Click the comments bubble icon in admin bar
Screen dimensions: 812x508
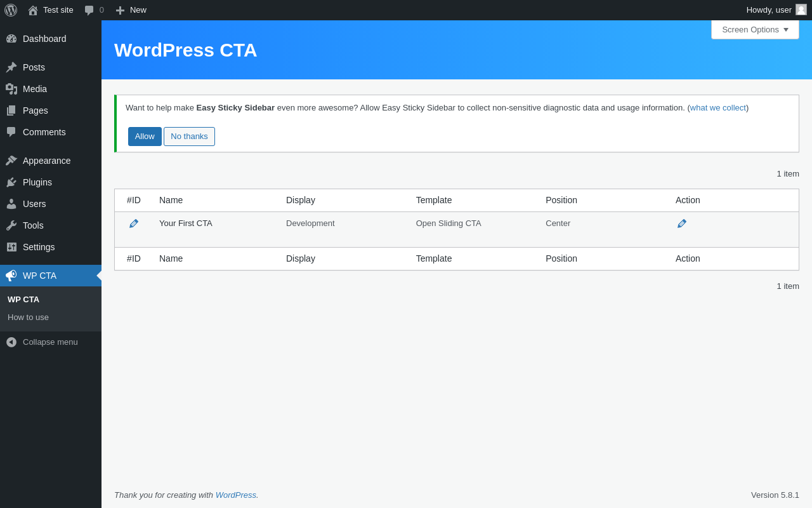[x=89, y=10]
